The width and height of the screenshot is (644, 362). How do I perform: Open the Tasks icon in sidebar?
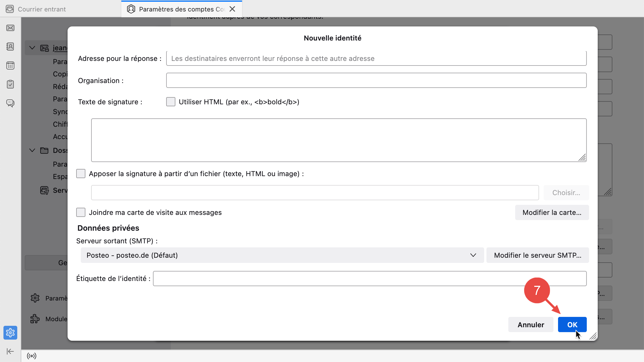[10, 84]
